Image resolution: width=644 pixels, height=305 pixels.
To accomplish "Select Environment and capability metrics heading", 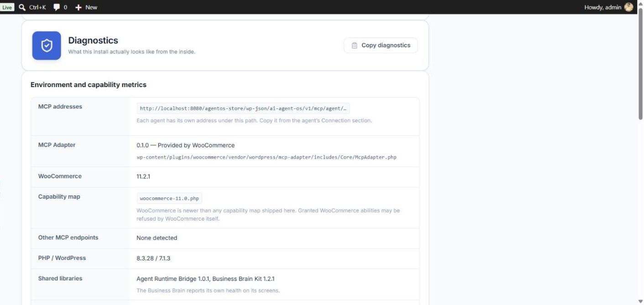I will click(89, 85).
